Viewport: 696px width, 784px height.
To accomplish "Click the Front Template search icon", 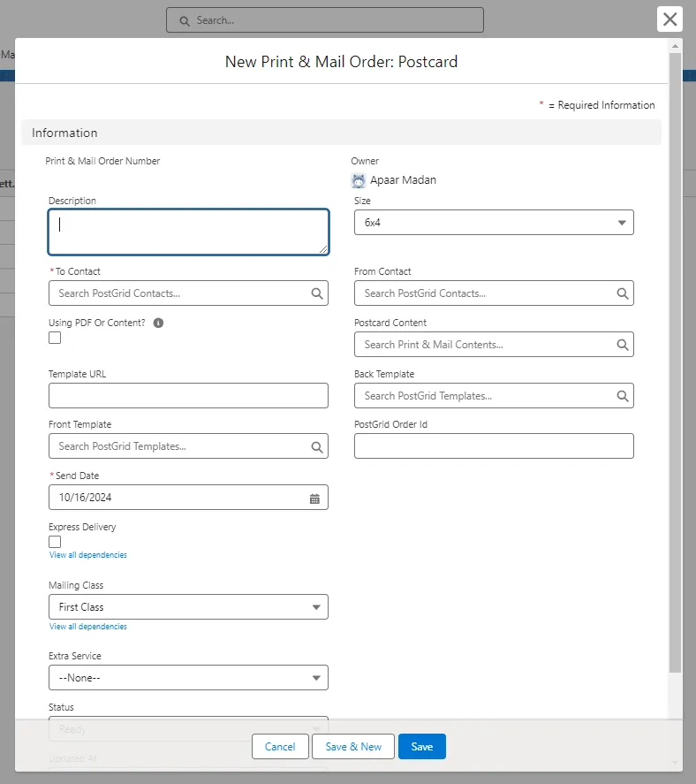I will coord(316,447).
